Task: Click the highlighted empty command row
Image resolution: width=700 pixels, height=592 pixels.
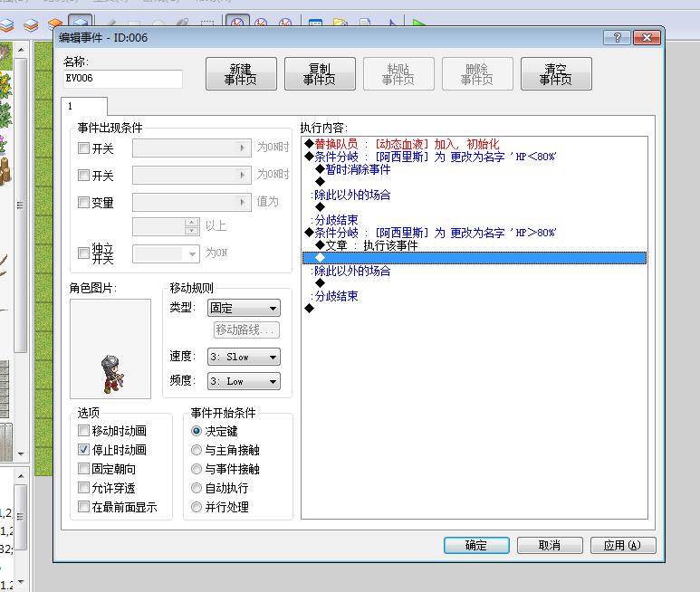Action: (x=475, y=258)
